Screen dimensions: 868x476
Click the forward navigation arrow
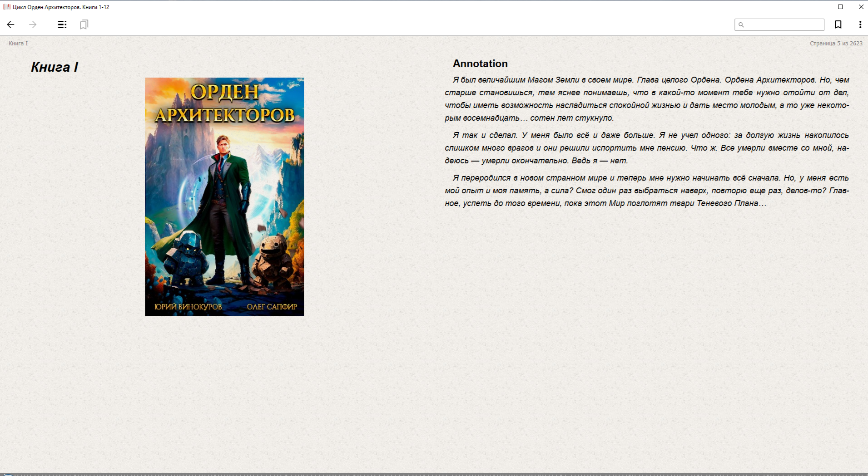[33, 25]
